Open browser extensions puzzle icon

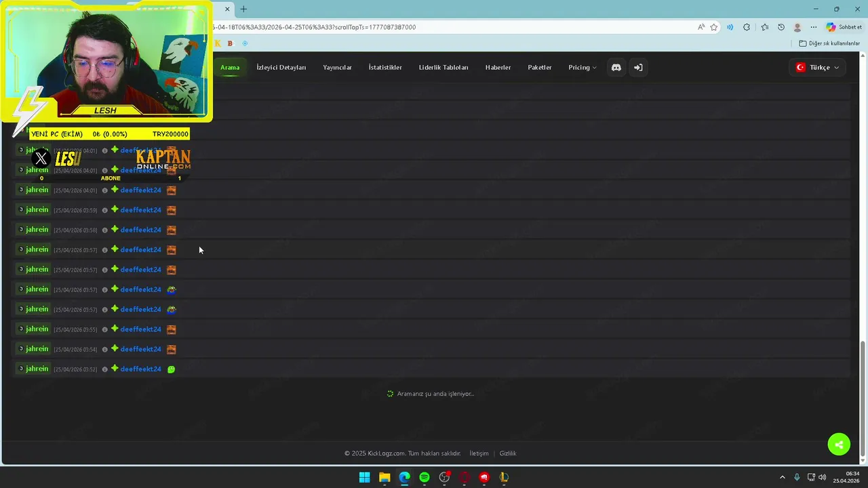pyautogui.click(x=747, y=27)
